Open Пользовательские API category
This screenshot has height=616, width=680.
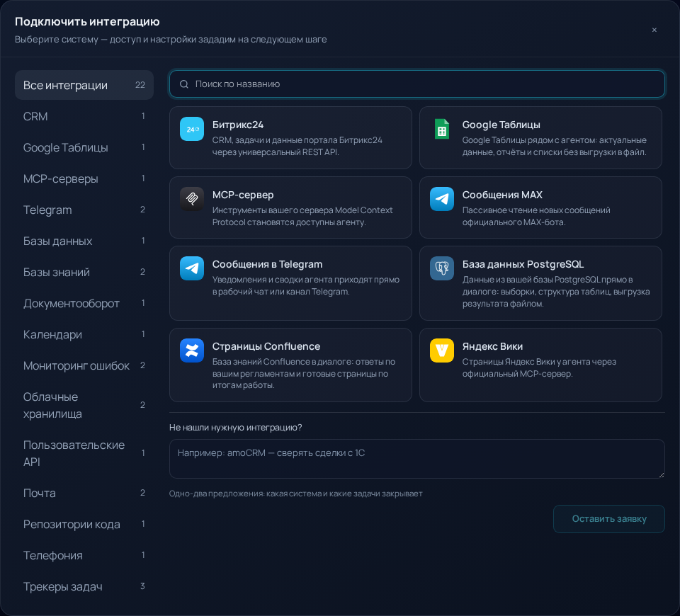(84, 453)
